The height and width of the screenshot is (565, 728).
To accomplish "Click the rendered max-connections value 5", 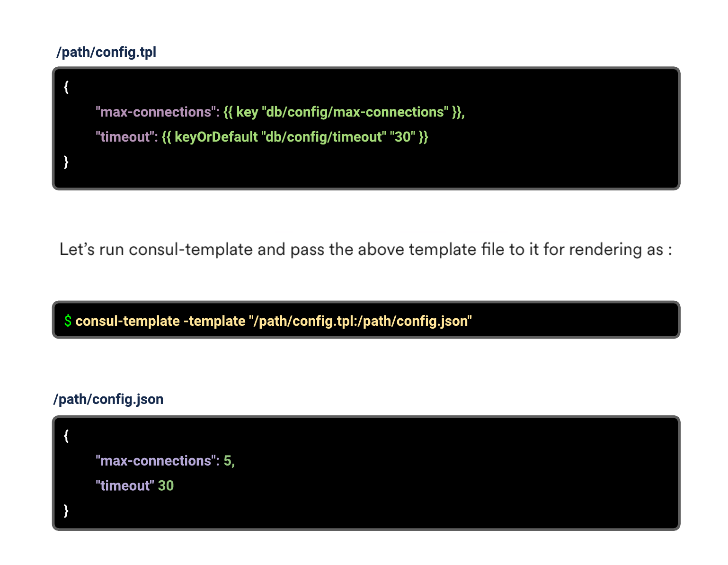I will click(228, 461).
